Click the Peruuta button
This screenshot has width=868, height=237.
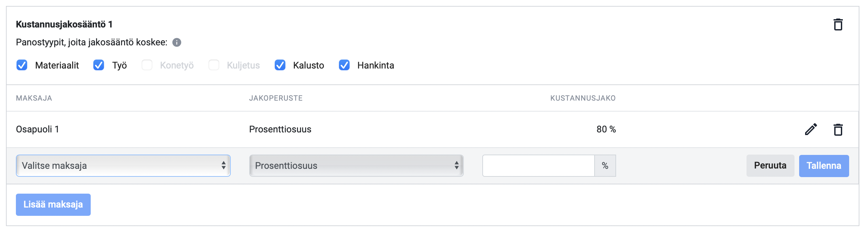coord(770,166)
